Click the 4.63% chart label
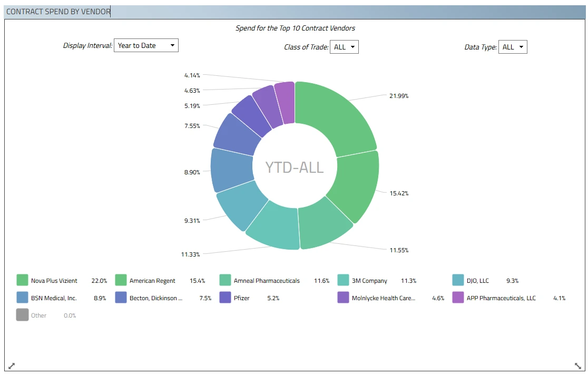 192,91
